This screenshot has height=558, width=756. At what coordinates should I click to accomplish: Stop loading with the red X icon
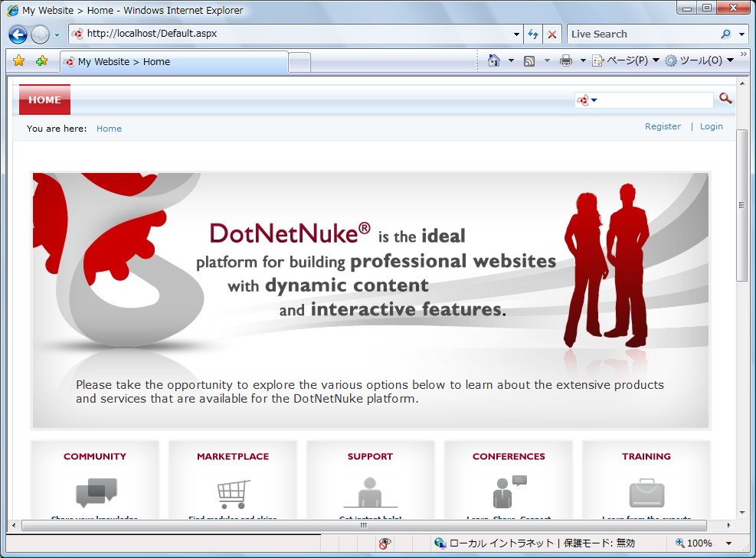click(552, 34)
